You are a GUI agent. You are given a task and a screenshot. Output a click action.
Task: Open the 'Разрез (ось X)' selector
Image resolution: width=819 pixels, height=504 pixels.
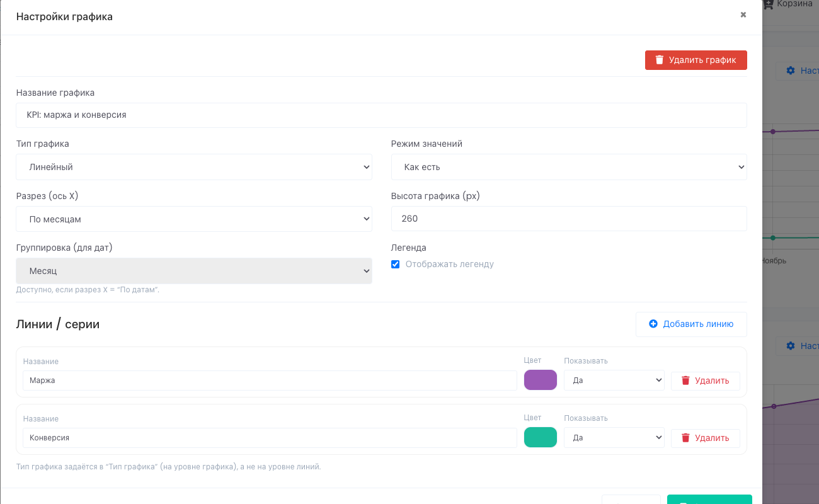[194, 219]
